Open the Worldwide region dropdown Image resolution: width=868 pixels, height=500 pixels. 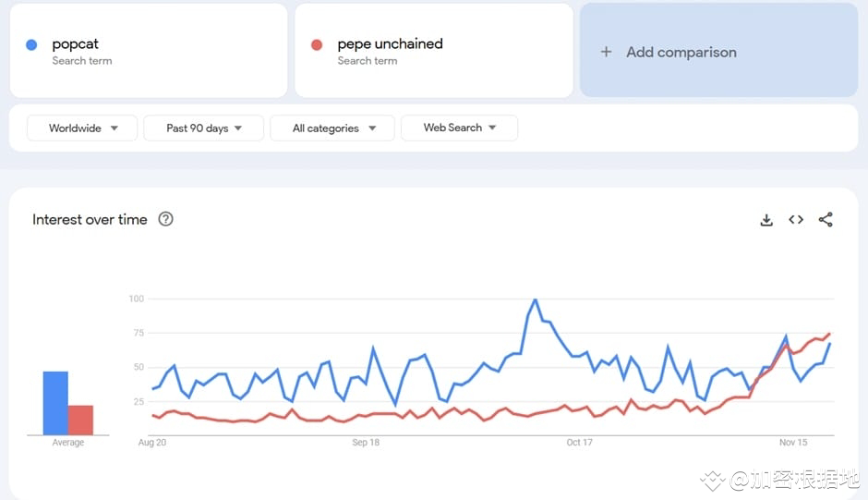[82, 128]
